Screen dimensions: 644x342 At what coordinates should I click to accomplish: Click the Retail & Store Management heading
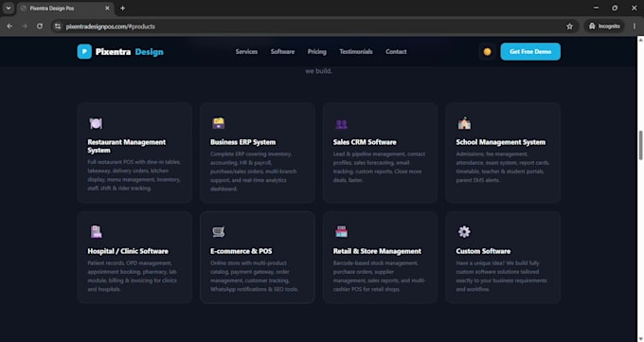coord(377,251)
